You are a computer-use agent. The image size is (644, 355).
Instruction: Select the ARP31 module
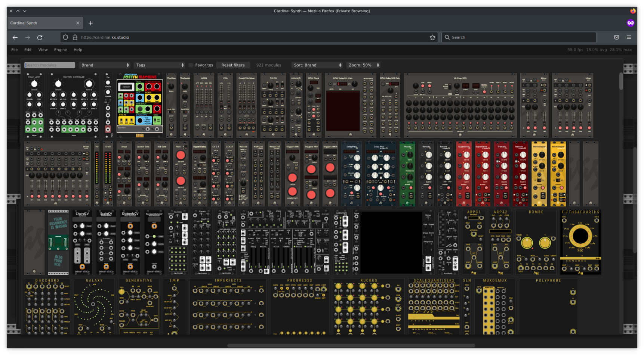tap(474, 242)
